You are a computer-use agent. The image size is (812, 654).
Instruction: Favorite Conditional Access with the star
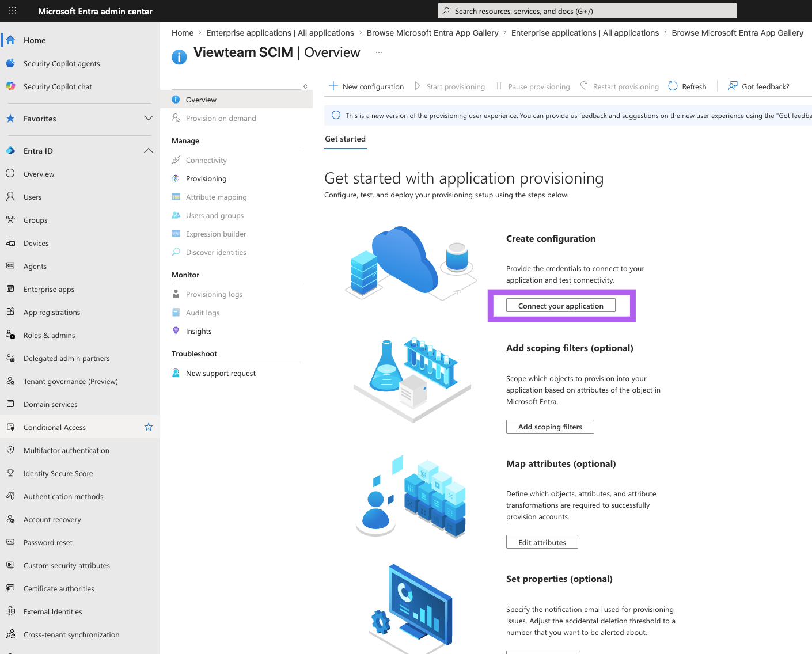(149, 427)
